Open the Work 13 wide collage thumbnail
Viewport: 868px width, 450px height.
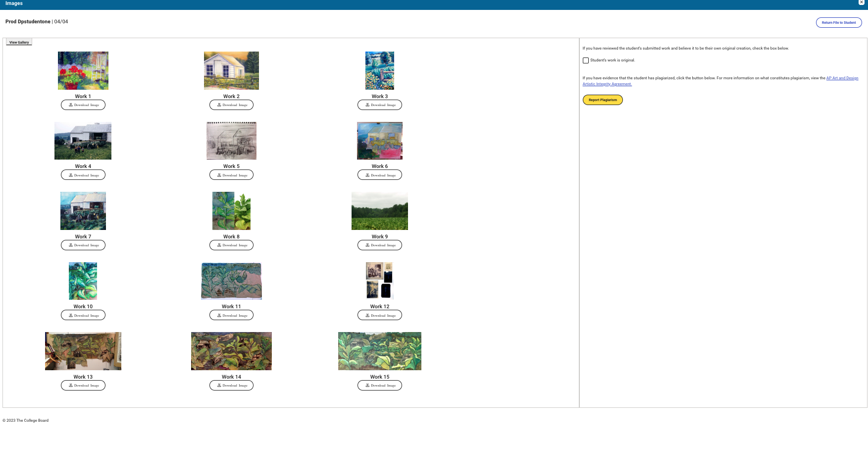pyautogui.click(x=83, y=351)
